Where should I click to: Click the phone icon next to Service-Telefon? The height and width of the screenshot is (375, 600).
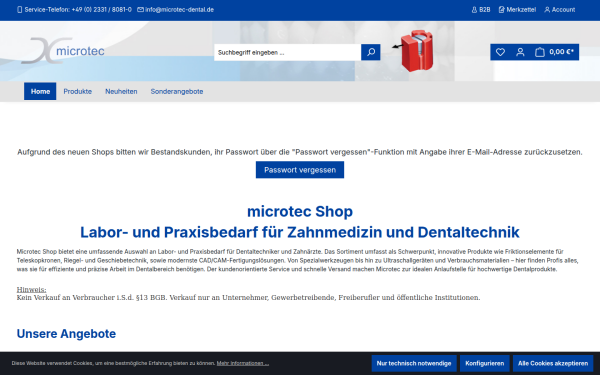point(20,10)
